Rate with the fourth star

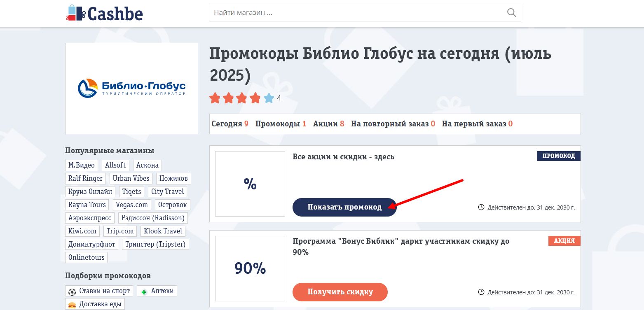(x=255, y=98)
